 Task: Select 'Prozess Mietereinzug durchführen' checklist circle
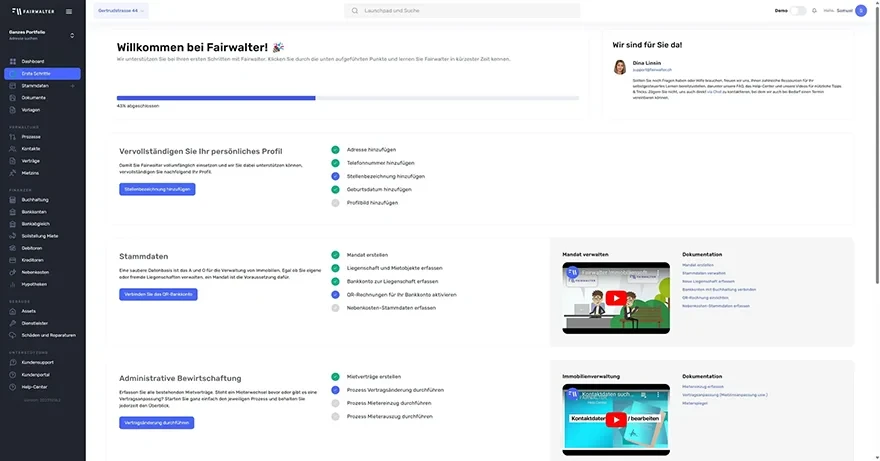(x=335, y=403)
